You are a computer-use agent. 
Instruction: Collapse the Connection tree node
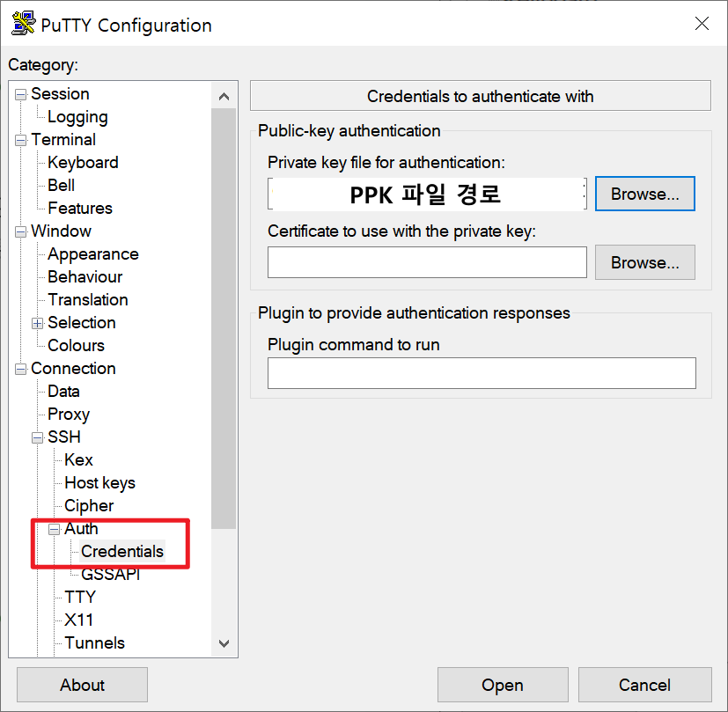pos(20,369)
